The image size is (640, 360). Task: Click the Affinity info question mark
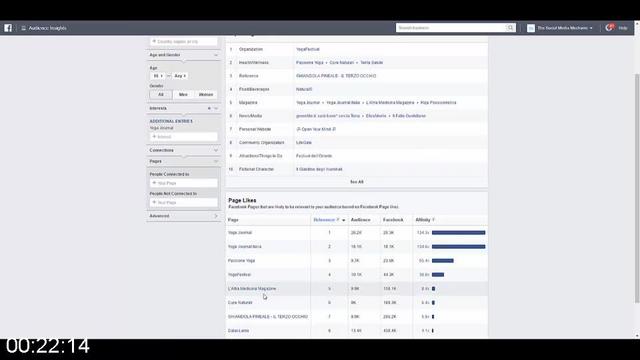point(433,220)
